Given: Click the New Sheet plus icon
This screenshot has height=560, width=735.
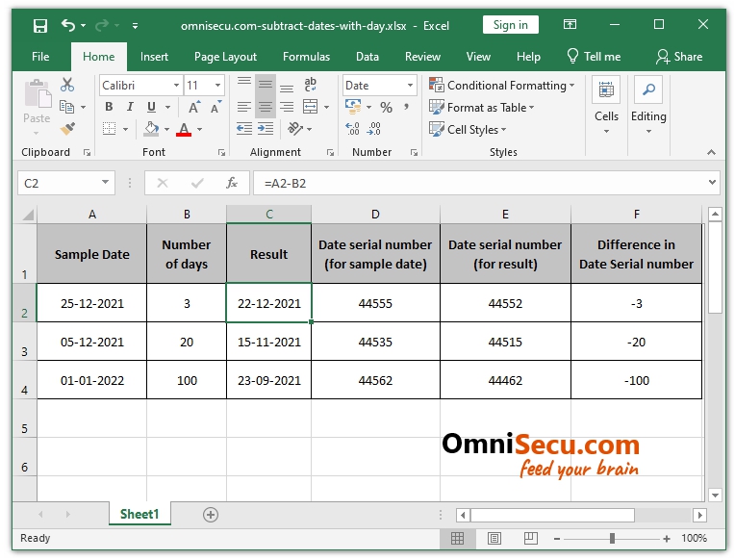Looking at the screenshot, I should (x=211, y=515).
